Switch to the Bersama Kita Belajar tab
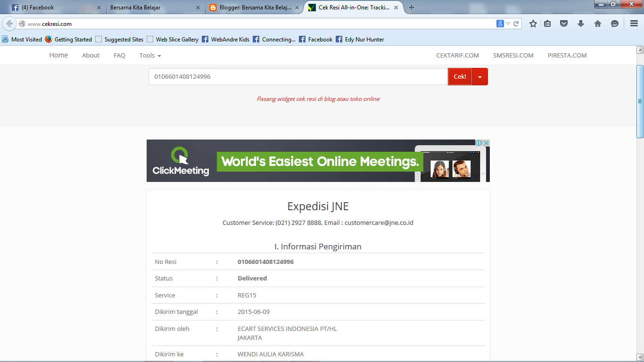 [x=153, y=8]
